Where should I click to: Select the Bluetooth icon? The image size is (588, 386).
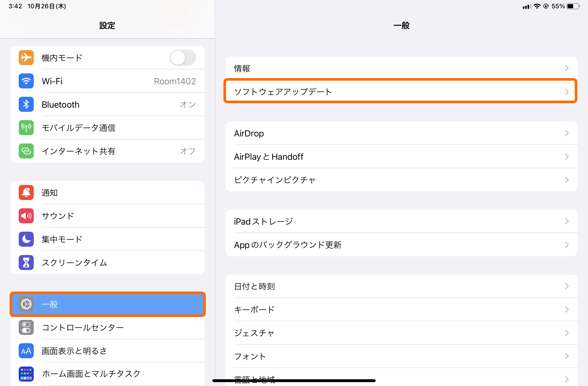[26, 104]
